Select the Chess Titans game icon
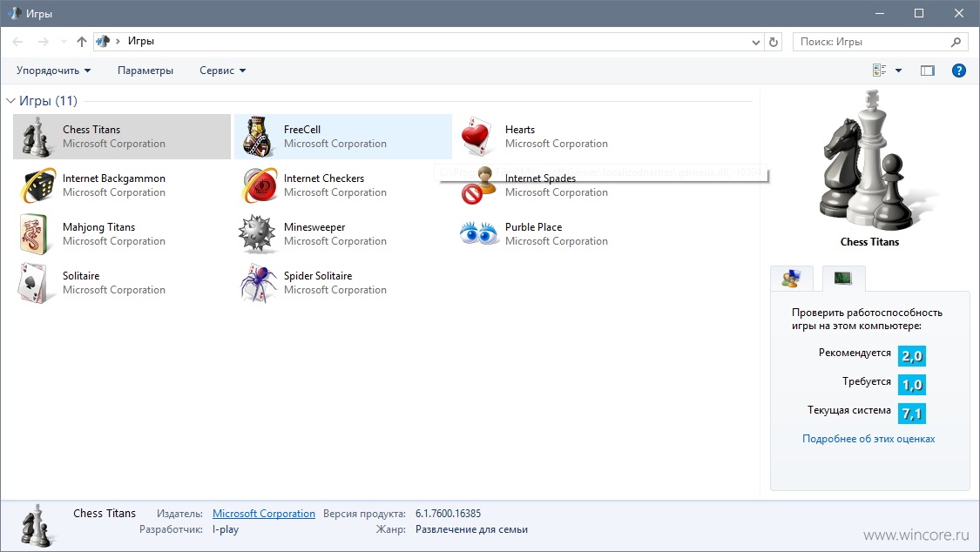This screenshot has width=980, height=552. pos(37,137)
